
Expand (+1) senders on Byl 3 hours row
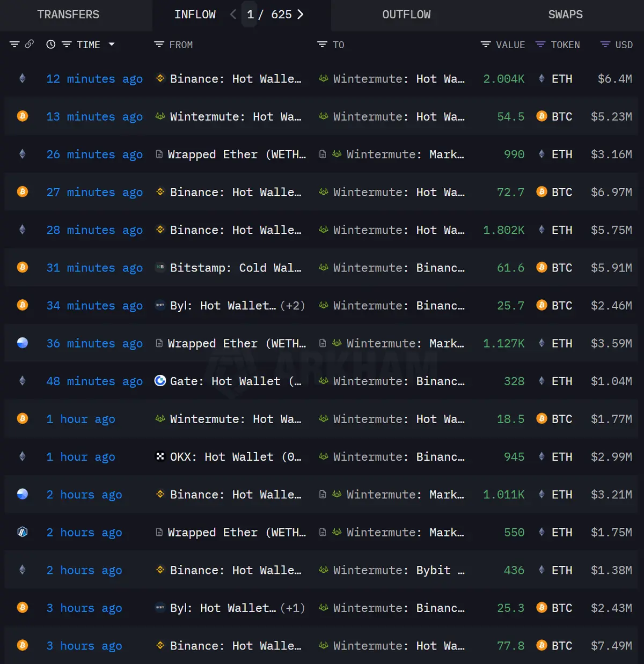292,608
